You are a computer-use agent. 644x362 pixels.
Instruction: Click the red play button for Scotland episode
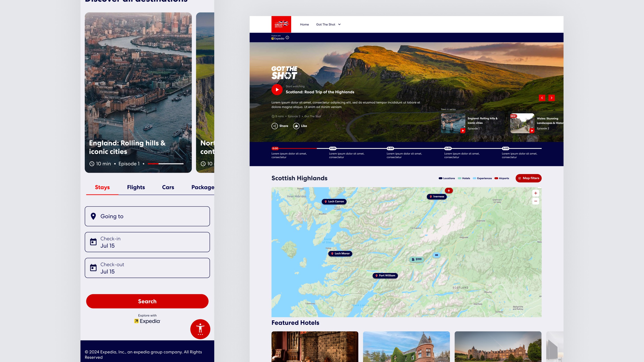[277, 89]
